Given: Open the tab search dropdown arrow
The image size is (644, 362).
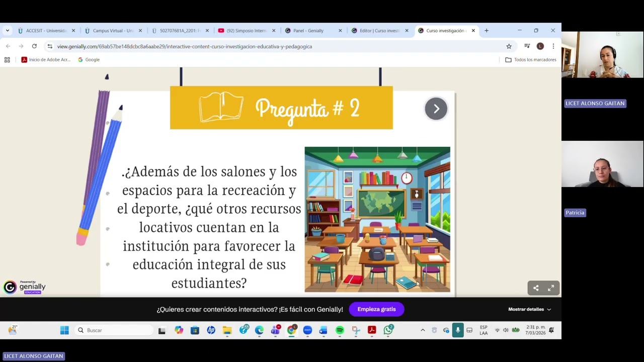Looking at the screenshot, I should (7, 31).
